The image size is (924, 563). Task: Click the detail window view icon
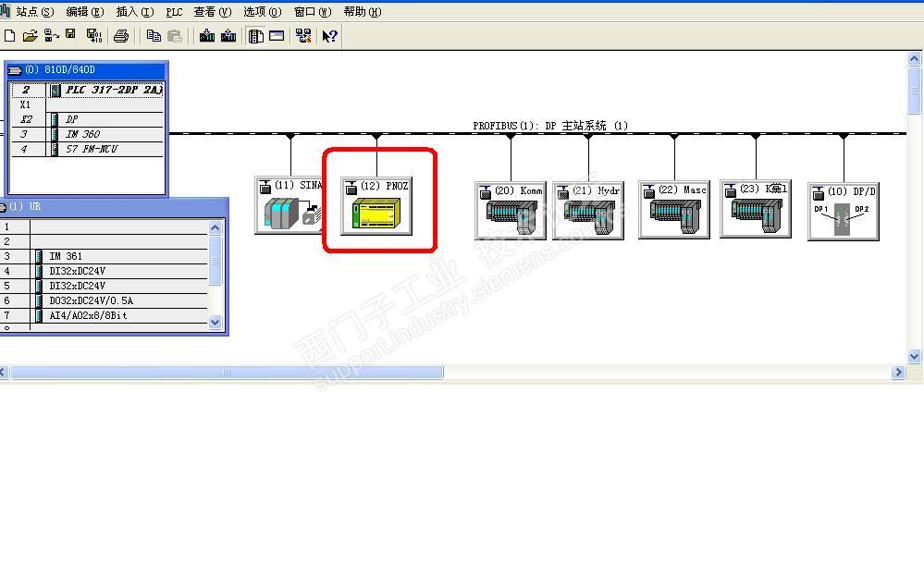277,36
